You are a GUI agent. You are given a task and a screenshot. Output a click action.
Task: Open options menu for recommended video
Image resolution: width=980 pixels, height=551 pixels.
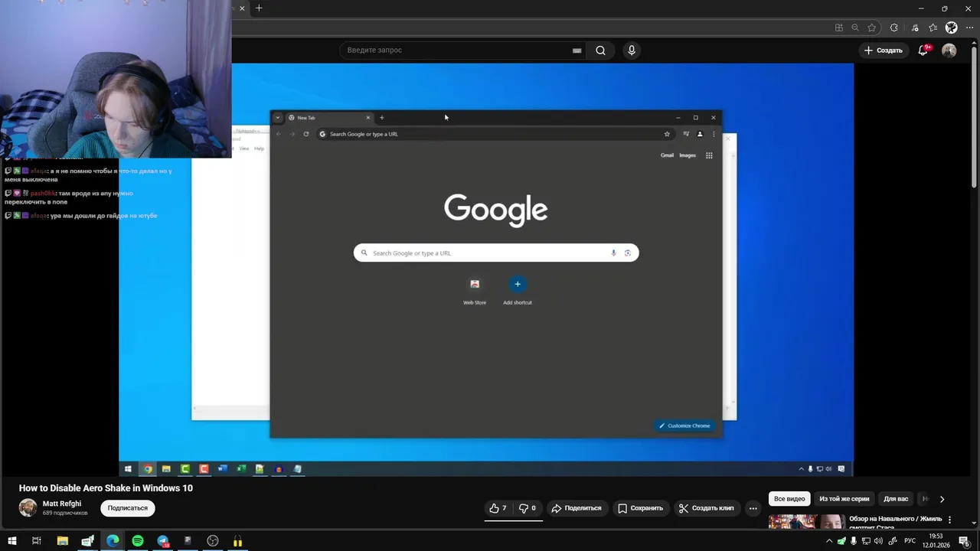click(x=950, y=520)
